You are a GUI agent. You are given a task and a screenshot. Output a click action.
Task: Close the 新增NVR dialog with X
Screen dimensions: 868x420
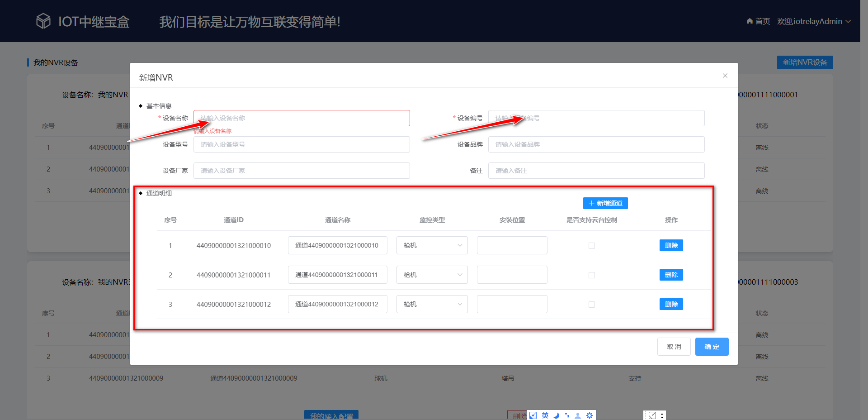(725, 76)
